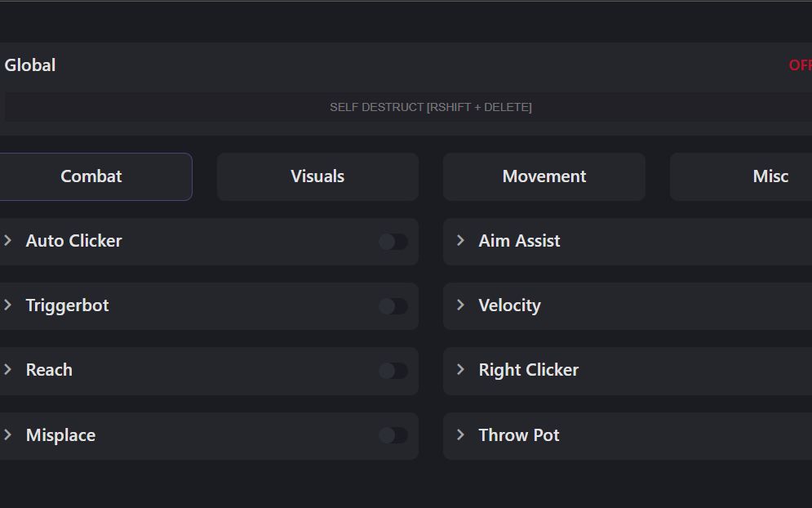812x508 pixels.
Task: Enable the Reach toggle switch
Action: (x=393, y=371)
